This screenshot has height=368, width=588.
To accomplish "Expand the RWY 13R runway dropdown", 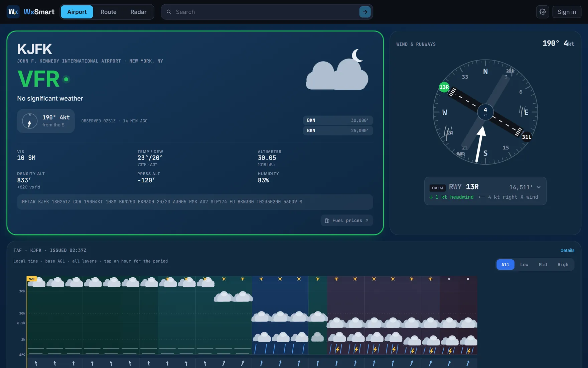I will click(x=539, y=187).
